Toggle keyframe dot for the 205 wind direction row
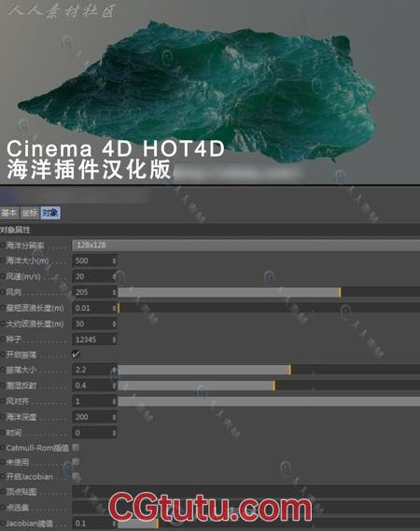 click(3, 292)
